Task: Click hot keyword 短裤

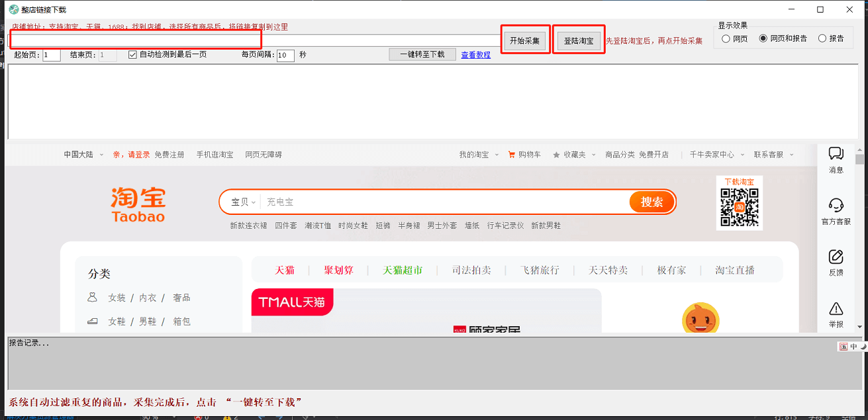Action: point(383,226)
